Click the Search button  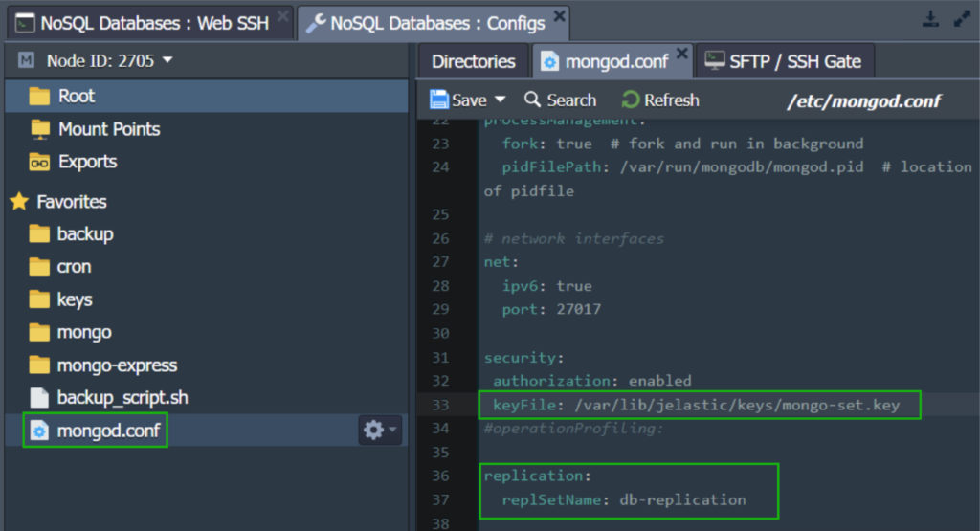[561, 100]
